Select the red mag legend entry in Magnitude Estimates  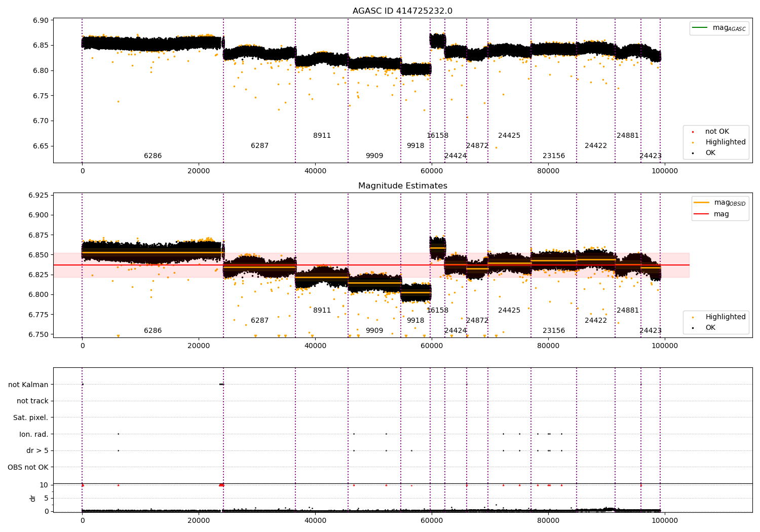pos(711,214)
